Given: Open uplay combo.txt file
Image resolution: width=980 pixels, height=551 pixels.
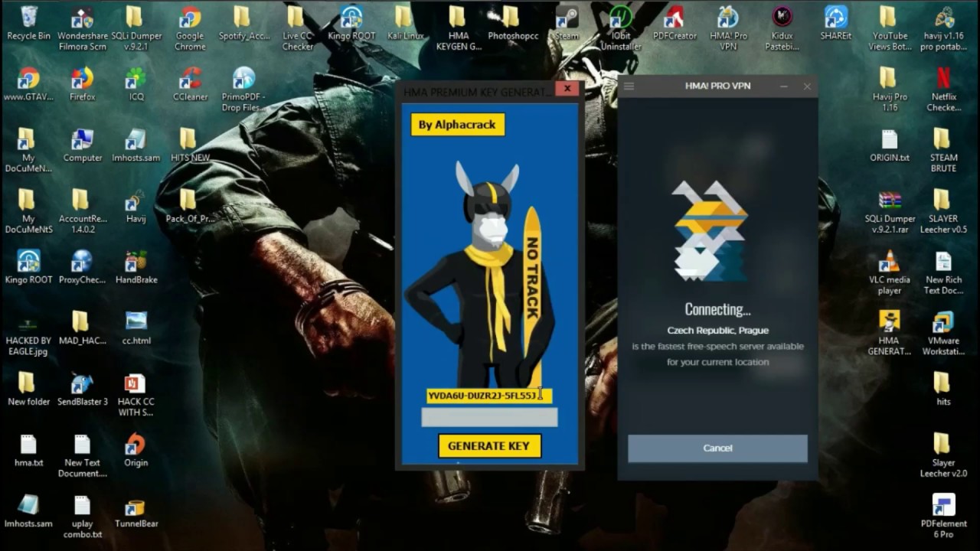Looking at the screenshot, I should coord(82,517).
